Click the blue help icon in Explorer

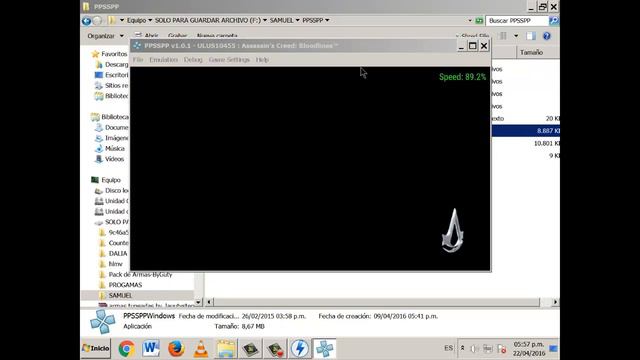click(547, 36)
